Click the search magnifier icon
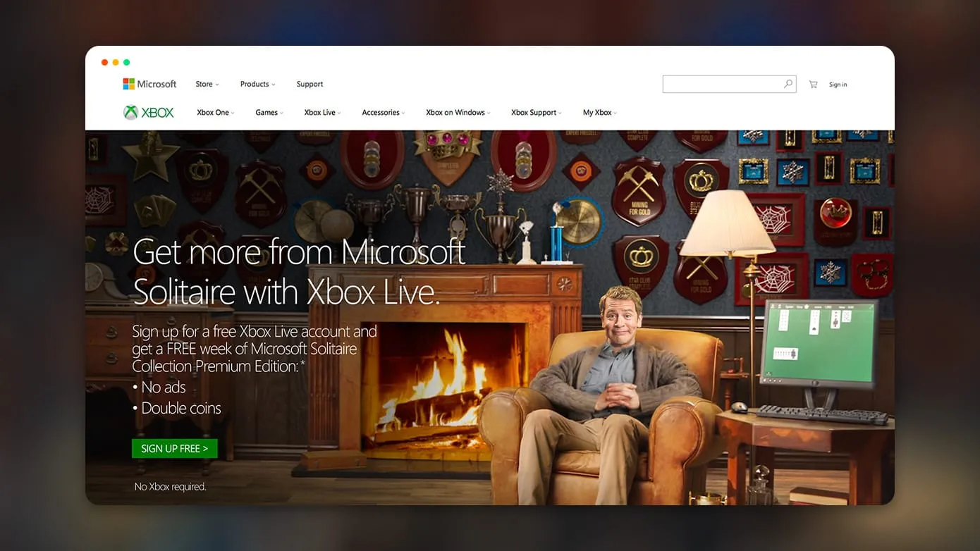980x551 pixels. [x=788, y=84]
